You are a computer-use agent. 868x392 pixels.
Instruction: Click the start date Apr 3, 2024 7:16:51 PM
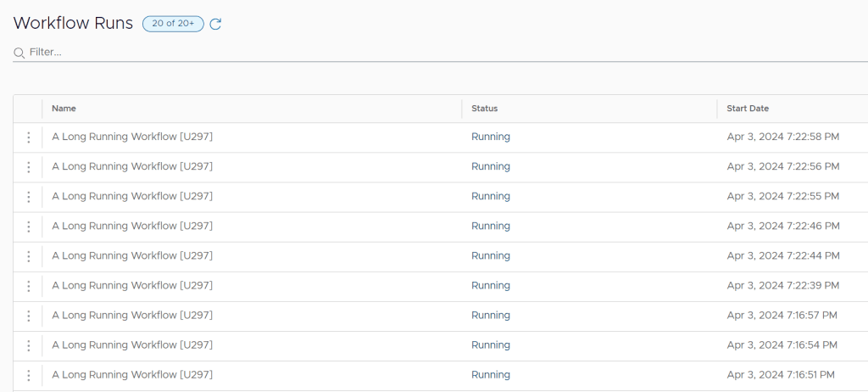point(780,375)
